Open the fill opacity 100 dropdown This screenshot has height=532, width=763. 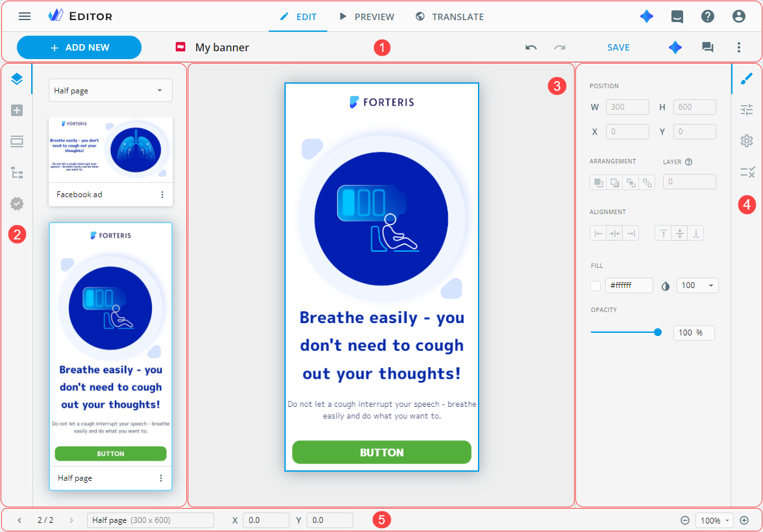pos(697,285)
